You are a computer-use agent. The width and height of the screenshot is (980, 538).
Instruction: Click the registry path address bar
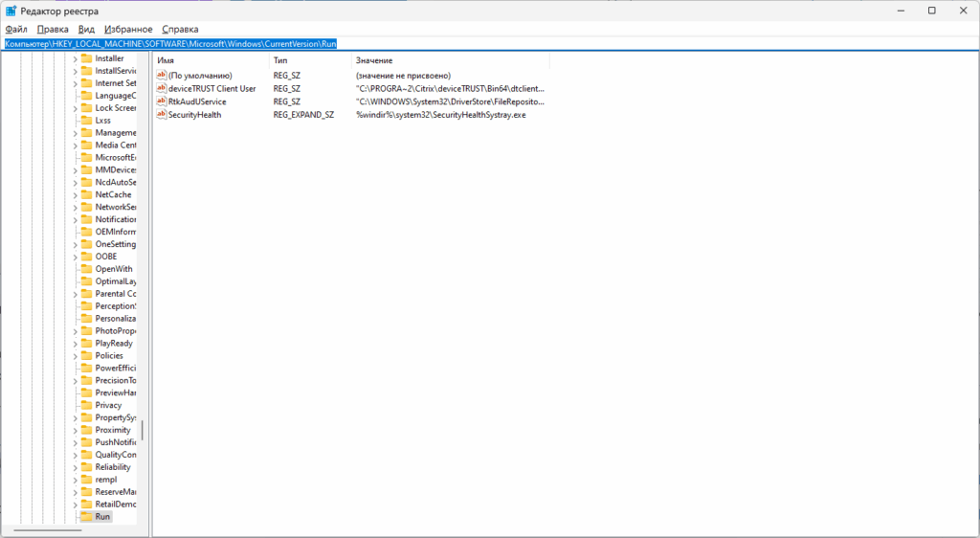pyautogui.click(x=490, y=44)
